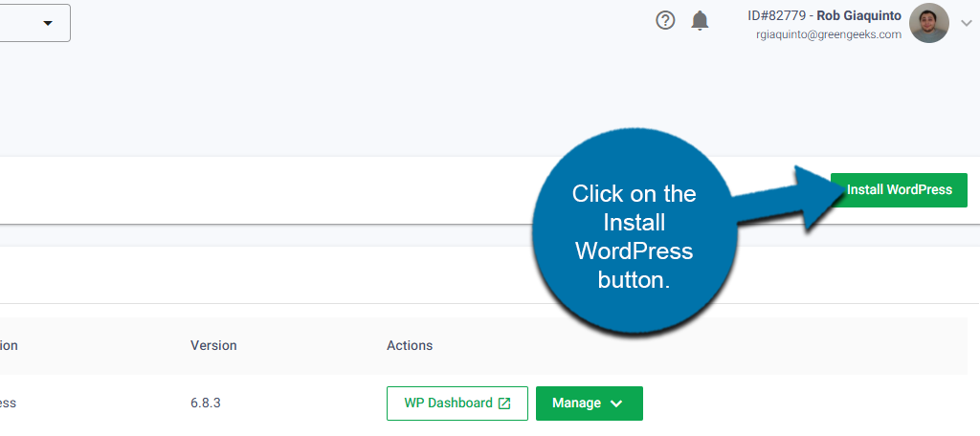Select the Actions column header

click(x=410, y=345)
